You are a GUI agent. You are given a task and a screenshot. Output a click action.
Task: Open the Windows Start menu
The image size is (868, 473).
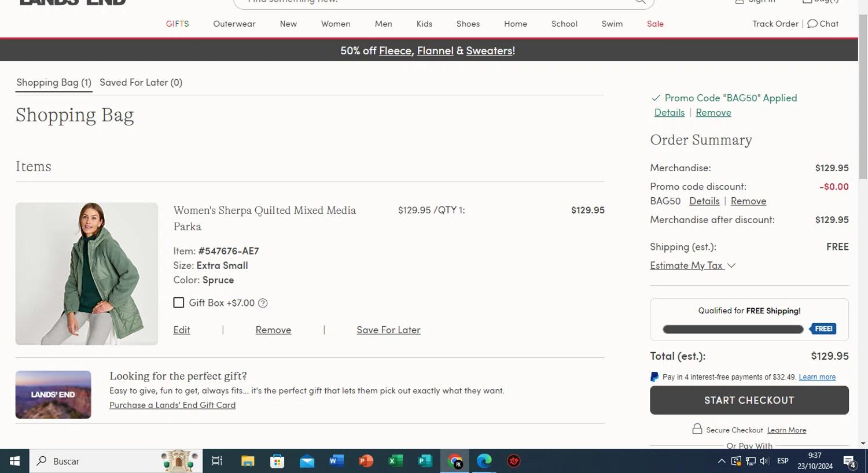[14, 461]
